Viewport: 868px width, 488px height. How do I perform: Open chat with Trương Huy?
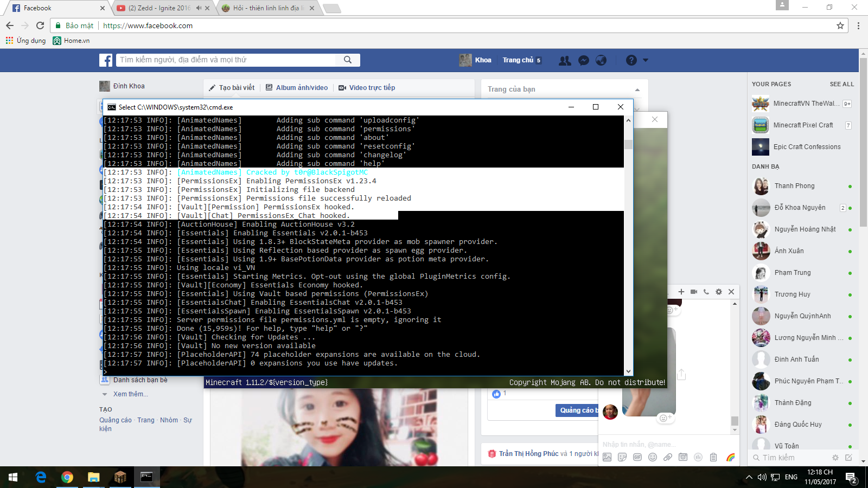click(x=802, y=294)
